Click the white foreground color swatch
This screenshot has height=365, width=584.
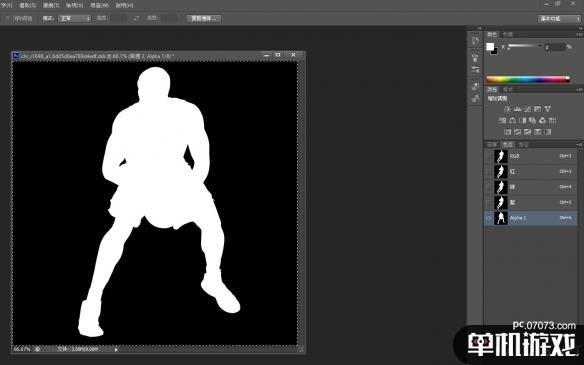click(490, 47)
